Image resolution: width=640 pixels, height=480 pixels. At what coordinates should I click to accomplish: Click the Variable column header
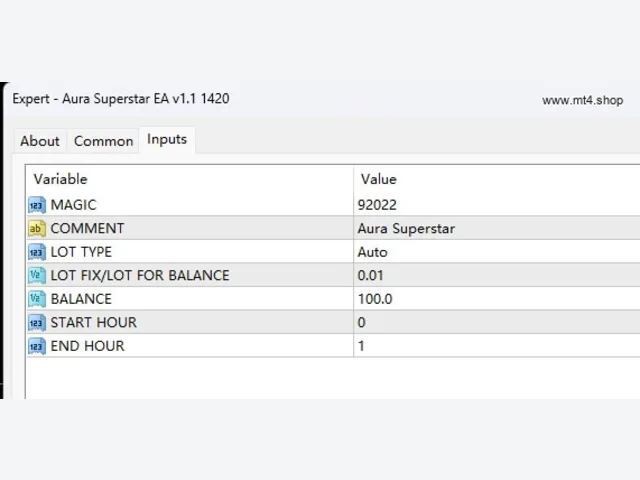(60, 179)
